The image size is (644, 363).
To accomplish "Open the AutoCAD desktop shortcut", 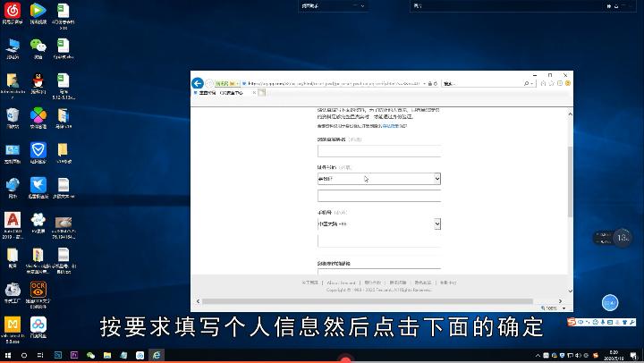I will click(x=13, y=221).
